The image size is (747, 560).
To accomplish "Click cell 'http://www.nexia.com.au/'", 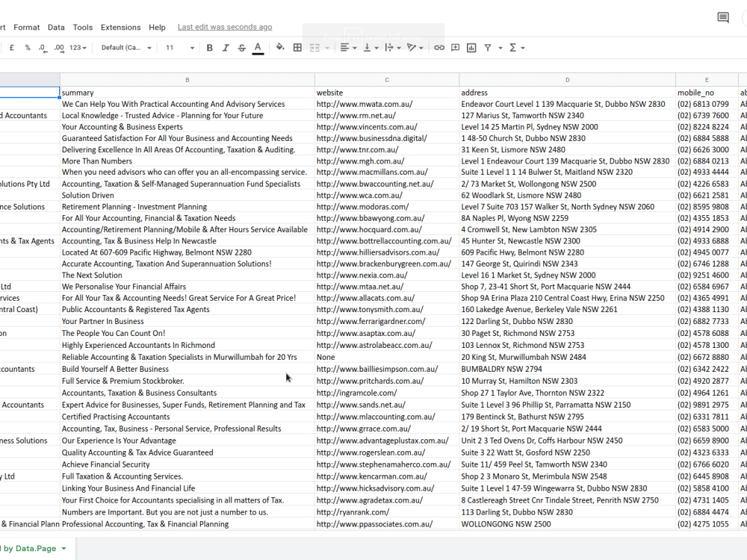I will 387,276.
